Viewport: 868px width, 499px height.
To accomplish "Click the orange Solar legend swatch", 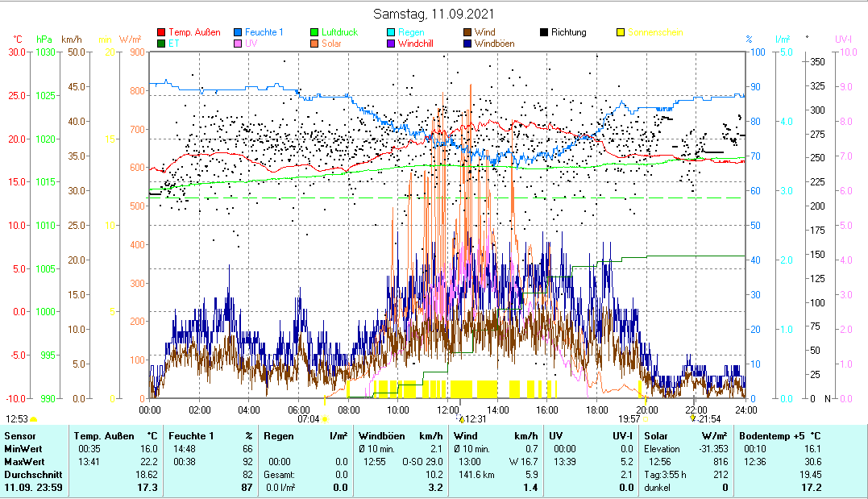I will pyautogui.click(x=314, y=44).
